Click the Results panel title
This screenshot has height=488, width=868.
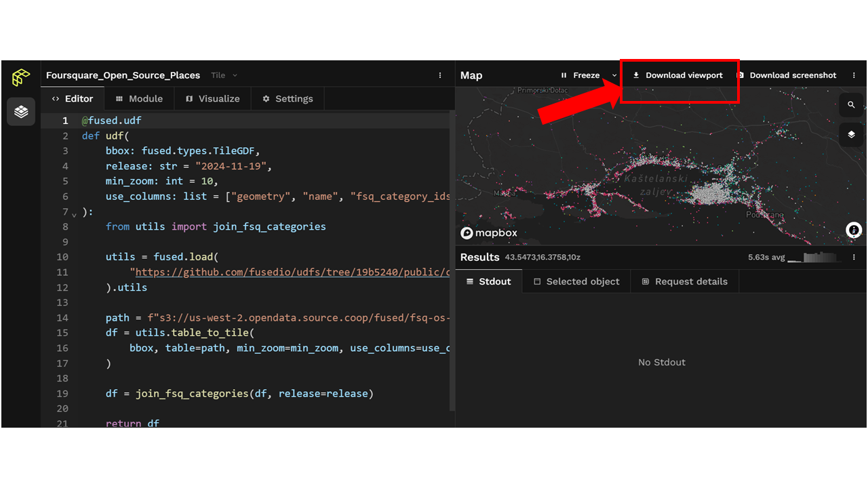point(479,258)
